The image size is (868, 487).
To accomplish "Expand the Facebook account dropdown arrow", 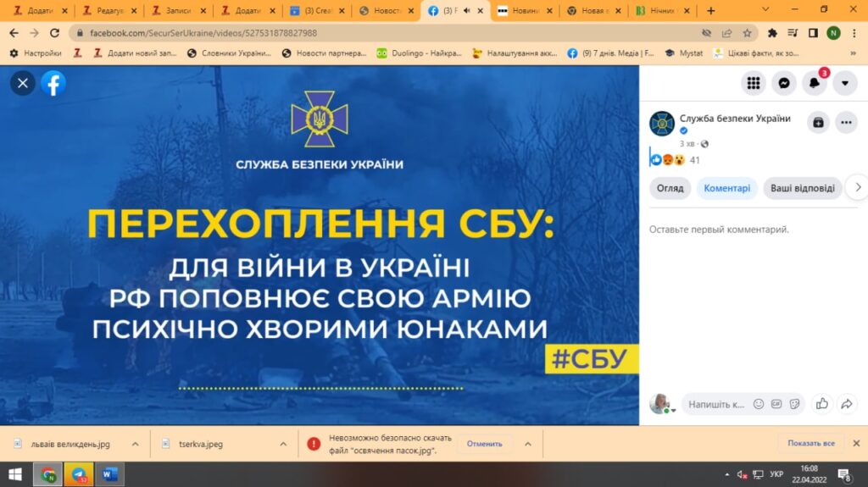I will tap(845, 83).
